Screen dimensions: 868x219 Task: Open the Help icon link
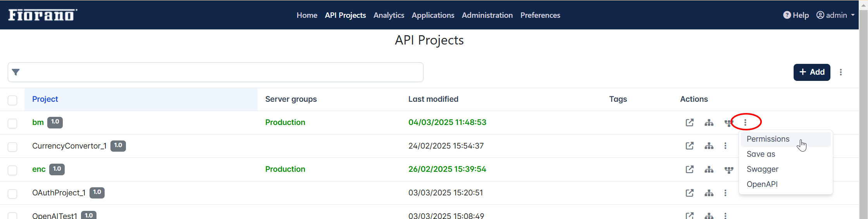pos(796,15)
